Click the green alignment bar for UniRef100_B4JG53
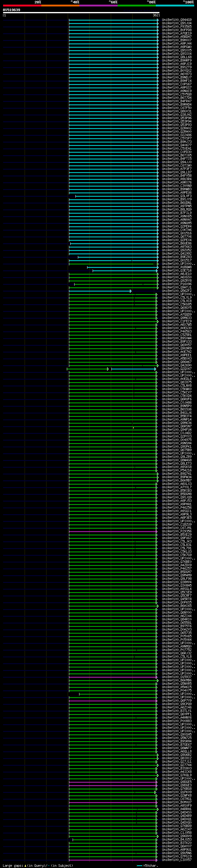197x868 pixels. pyautogui.click(x=115, y=839)
